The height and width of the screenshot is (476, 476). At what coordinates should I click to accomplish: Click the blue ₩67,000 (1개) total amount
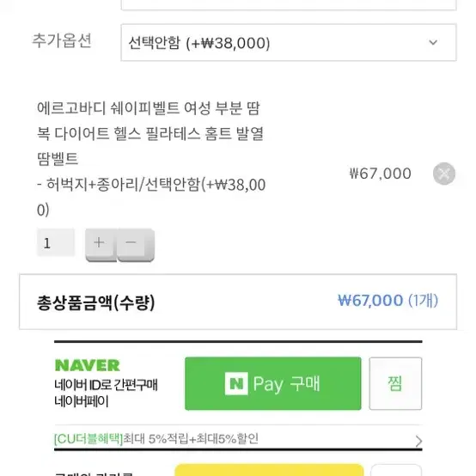388,301
